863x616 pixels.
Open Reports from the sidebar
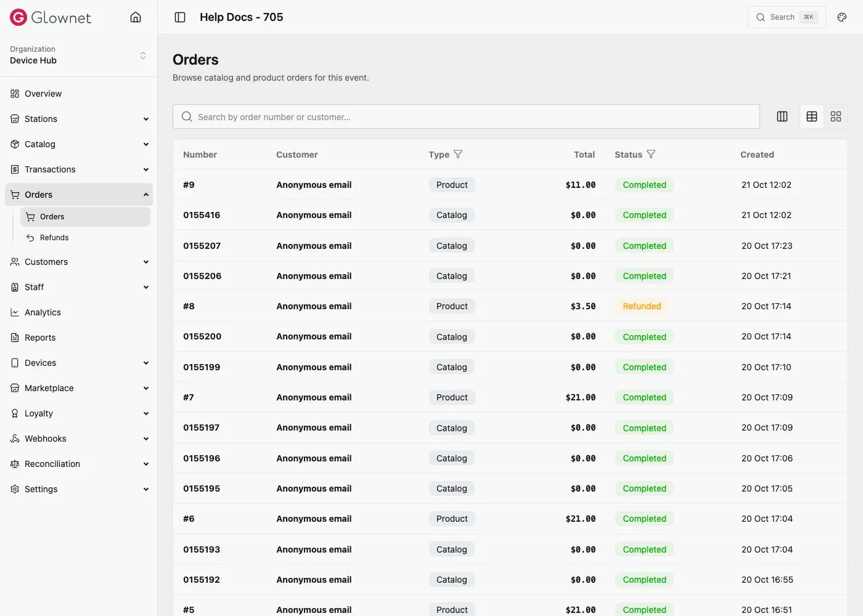coord(79,338)
